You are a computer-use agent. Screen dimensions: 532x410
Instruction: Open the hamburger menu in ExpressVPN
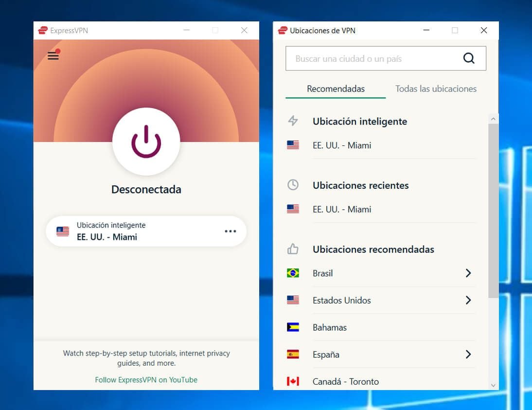53,55
